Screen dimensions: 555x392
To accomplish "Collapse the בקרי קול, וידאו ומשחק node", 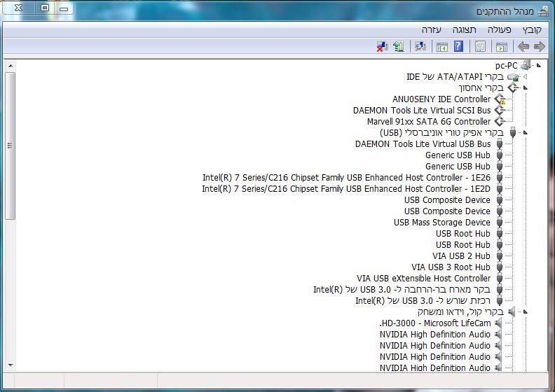I will 526,311.
